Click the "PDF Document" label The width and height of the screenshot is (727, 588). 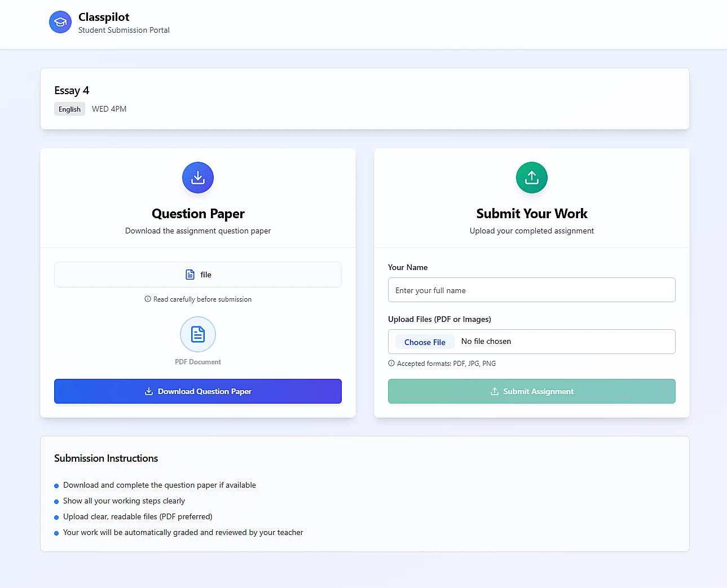[198, 362]
